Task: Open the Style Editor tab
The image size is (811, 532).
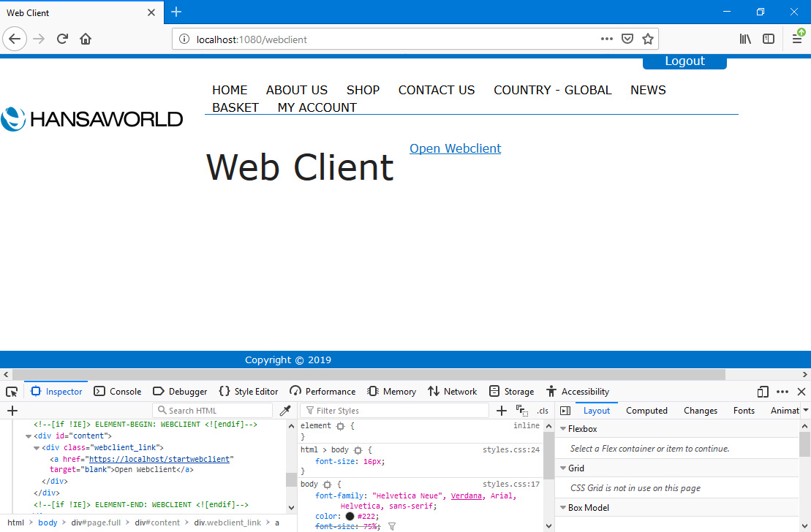Action: pos(249,392)
